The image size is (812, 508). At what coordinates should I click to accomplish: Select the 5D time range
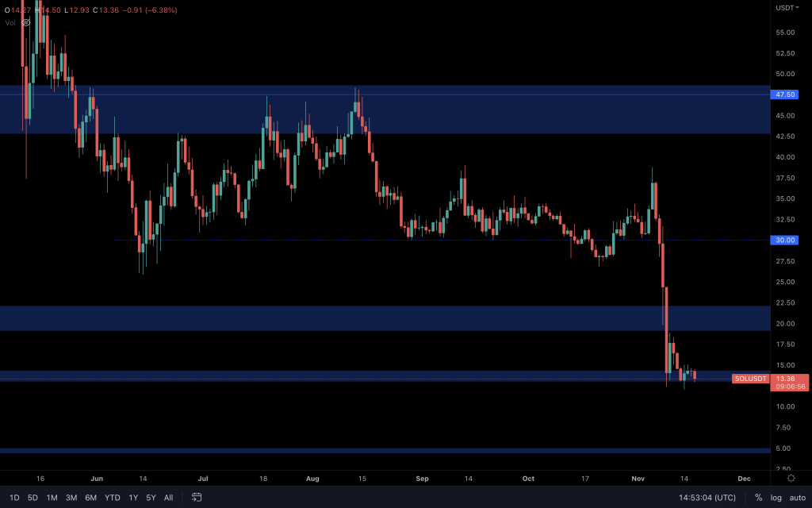click(33, 497)
